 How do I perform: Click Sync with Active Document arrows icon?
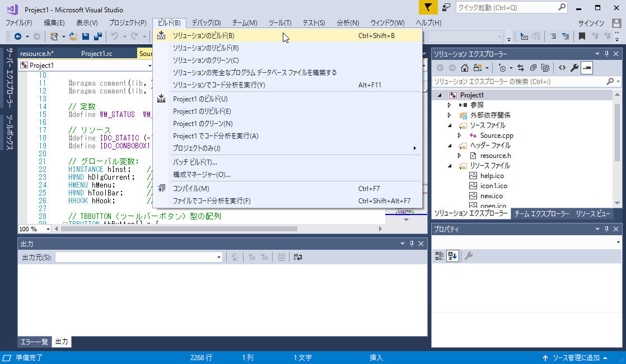tap(521, 68)
